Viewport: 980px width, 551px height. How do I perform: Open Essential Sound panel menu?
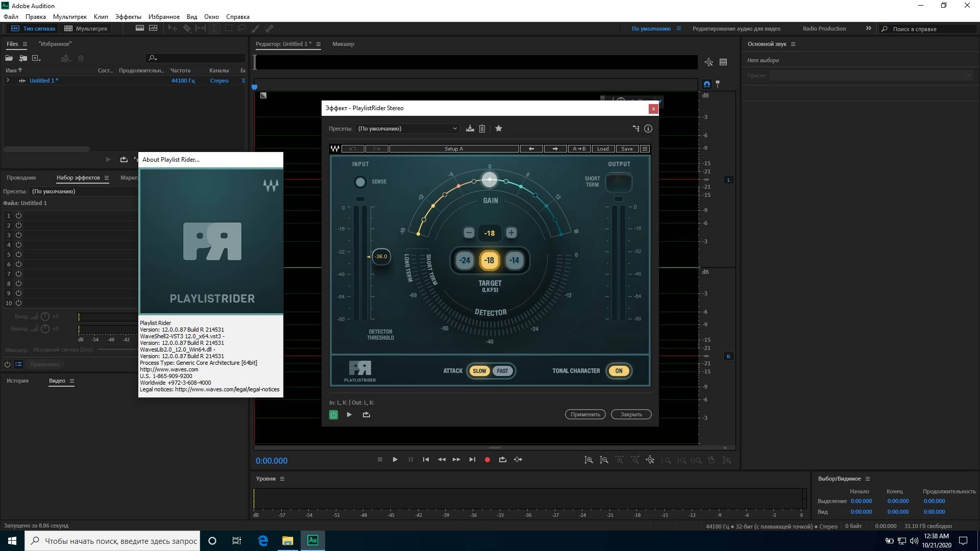tap(793, 44)
